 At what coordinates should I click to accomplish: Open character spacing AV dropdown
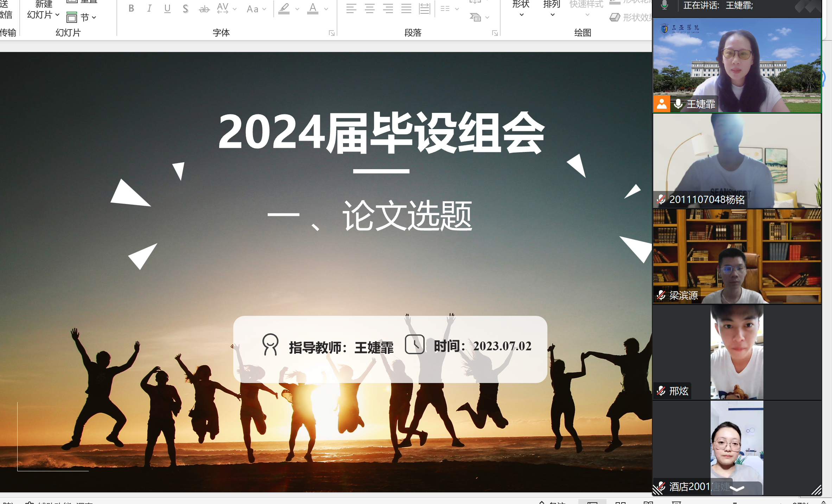226,8
